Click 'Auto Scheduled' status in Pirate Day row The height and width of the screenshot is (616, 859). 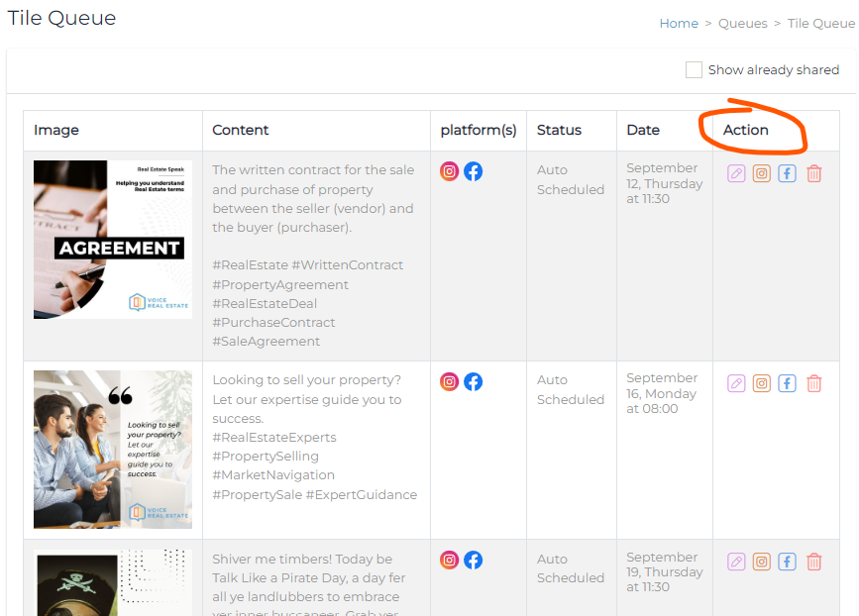[x=571, y=568]
